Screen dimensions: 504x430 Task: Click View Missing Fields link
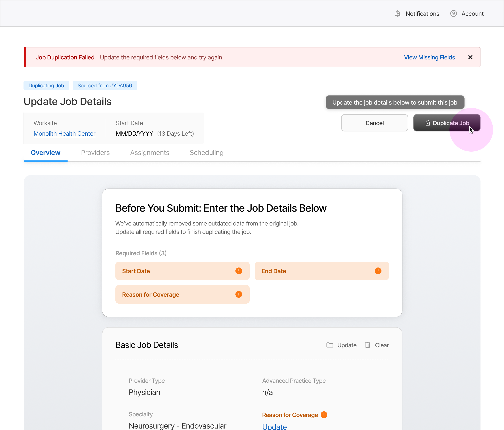[429, 58]
